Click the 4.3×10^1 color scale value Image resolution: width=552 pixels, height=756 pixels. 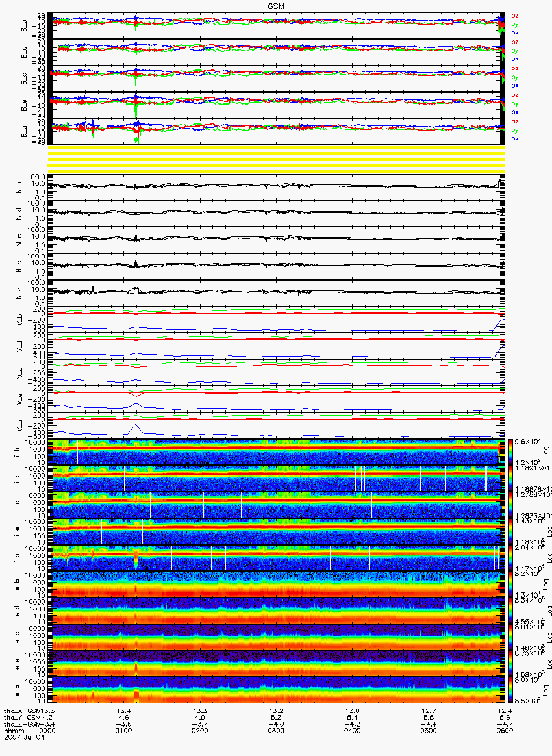[527, 594]
